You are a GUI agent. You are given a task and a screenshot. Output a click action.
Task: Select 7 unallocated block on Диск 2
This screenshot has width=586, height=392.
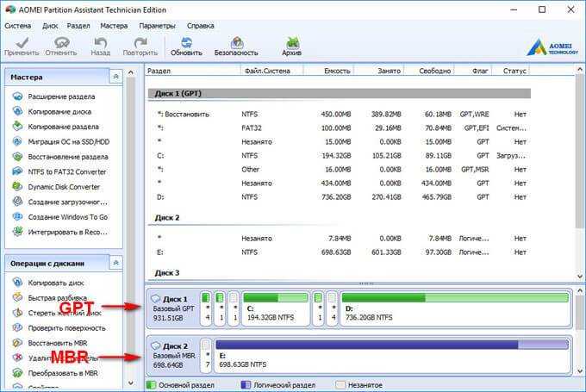click(206, 355)
